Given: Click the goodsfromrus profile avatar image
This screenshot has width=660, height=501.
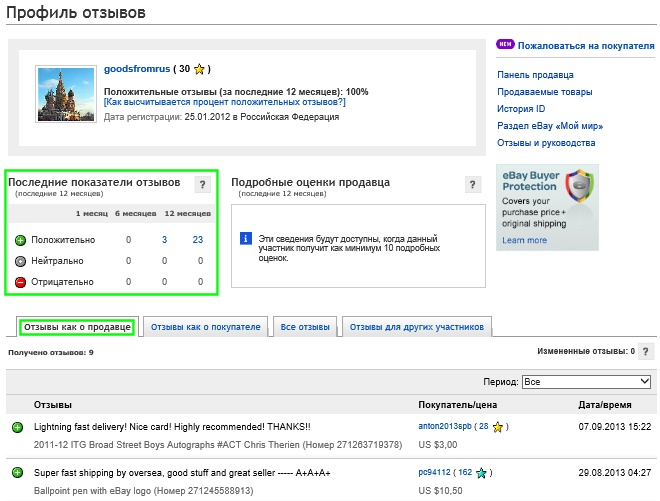Looking at the screenshot, I should coord(66,94).
